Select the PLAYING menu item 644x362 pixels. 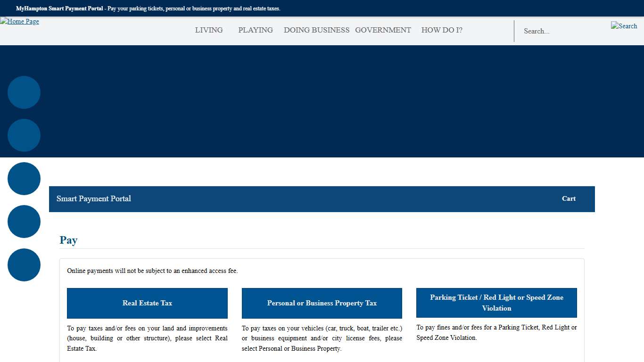coord(256,30)
